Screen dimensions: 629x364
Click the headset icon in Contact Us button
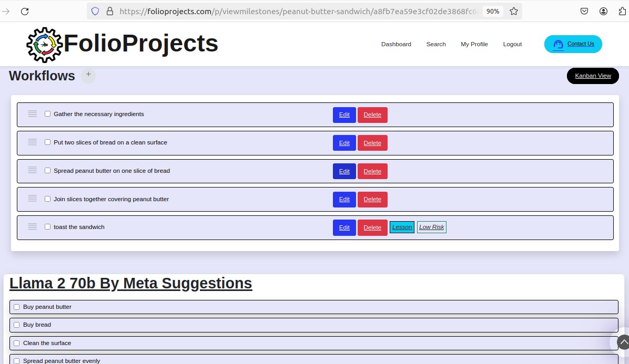pos(558,44)
